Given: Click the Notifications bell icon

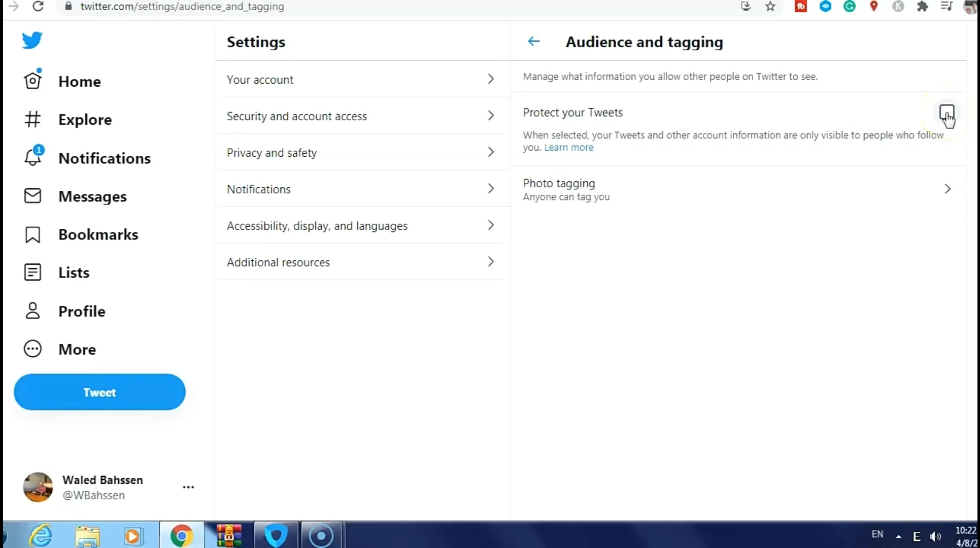Looking at the screenshot, I should (x=31, y=158).
